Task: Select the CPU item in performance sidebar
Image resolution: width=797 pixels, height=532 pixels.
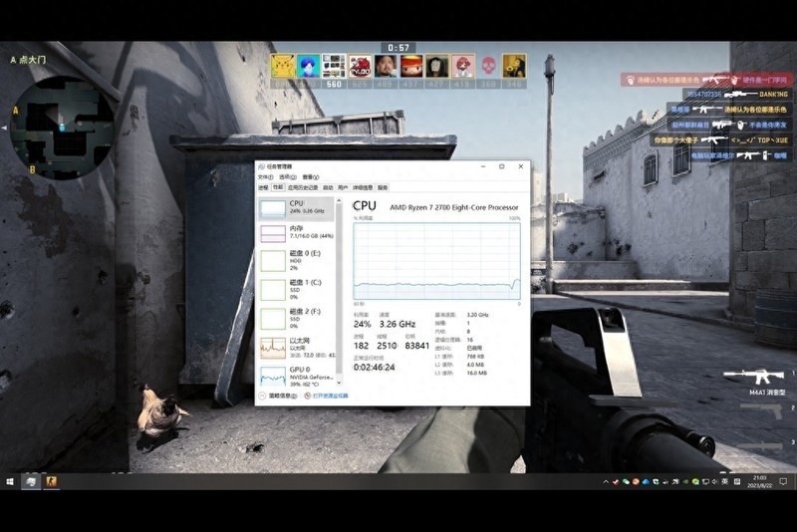Action: point(296,208)
